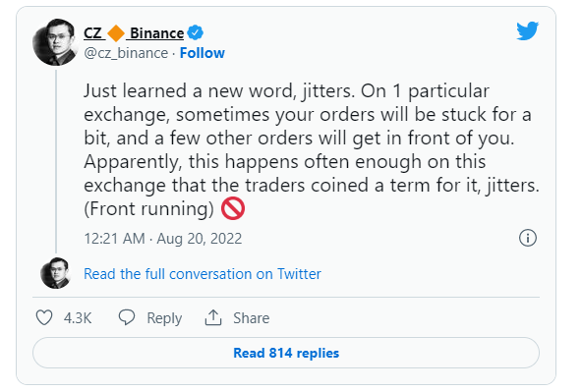Follow the cz_binance account

203,53
